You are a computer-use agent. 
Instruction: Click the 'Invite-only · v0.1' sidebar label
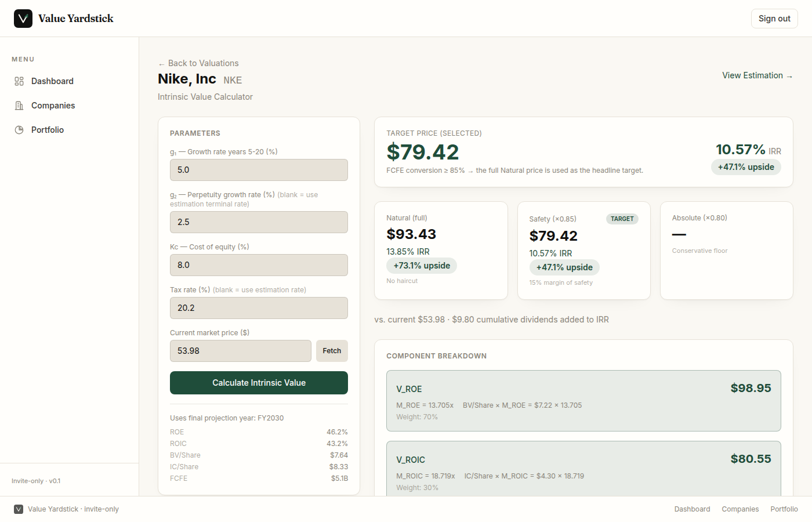point(36,481)
